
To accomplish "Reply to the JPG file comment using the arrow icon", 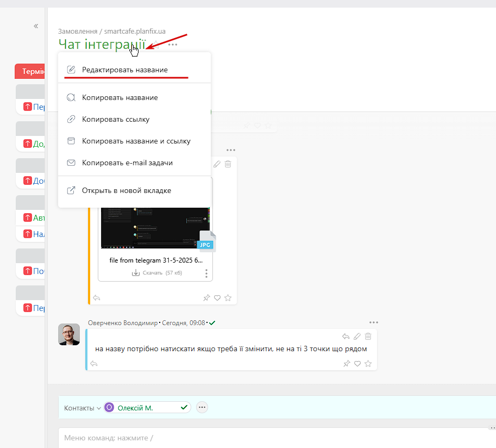I will (97, 298).
